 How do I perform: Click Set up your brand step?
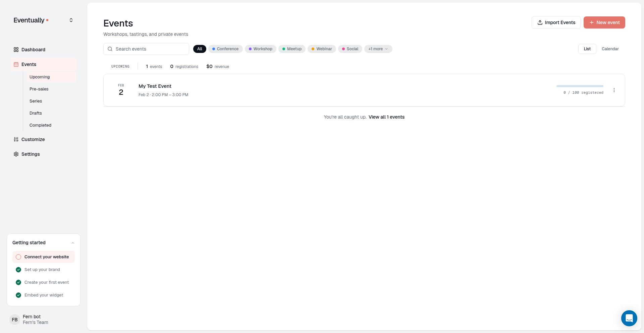click(x=44, y=270)
